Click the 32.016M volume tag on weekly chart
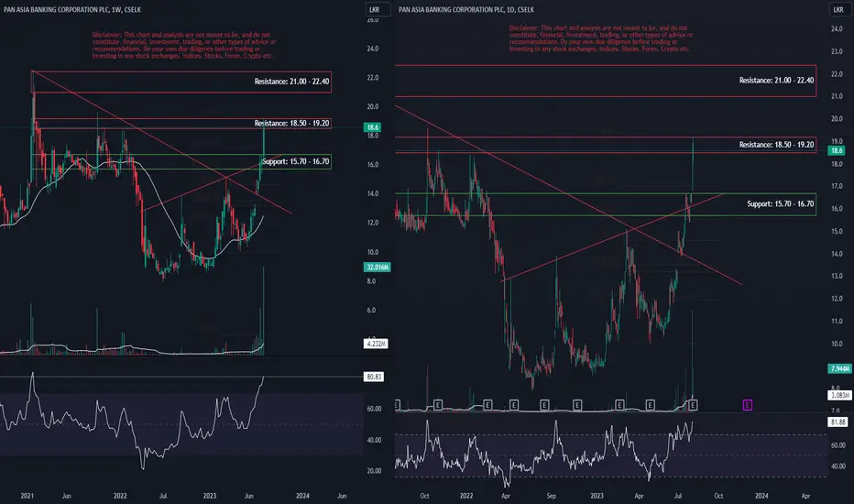This screenshot has width=854, height=504. click(377, 267)
